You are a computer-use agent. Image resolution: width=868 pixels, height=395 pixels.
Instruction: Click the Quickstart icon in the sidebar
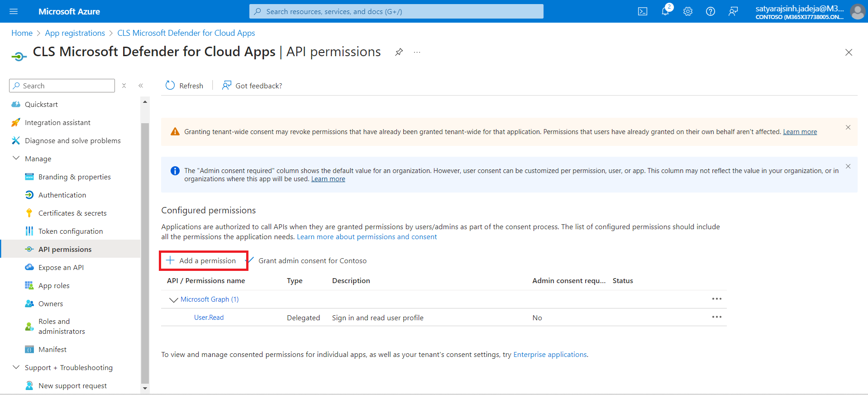coord(16,104)
